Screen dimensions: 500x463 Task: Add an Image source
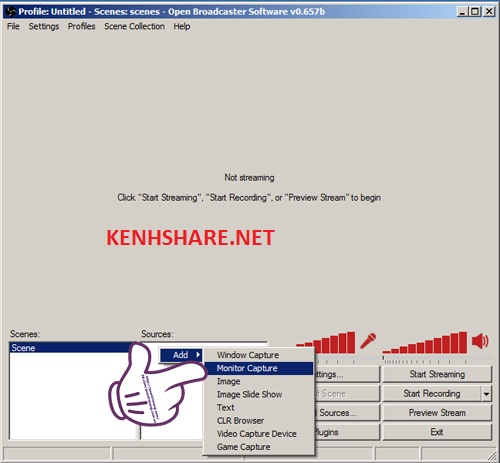pos(259,381)
